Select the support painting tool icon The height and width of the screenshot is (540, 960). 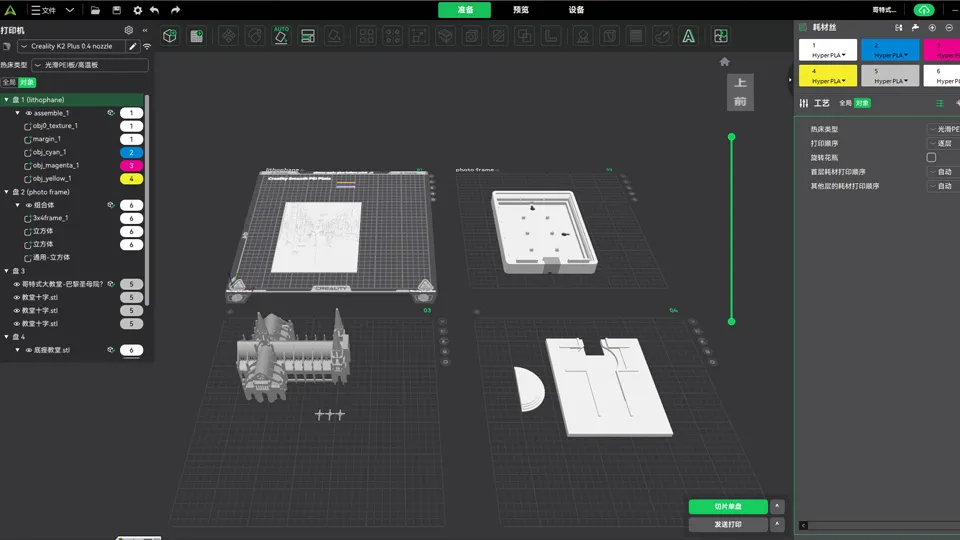click(x=583, y=36)
